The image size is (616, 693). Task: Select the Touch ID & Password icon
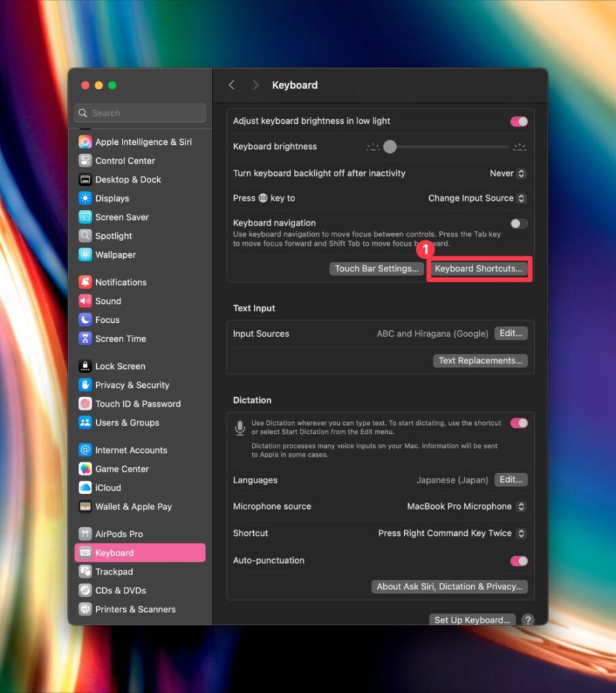(x=85, y=404)
